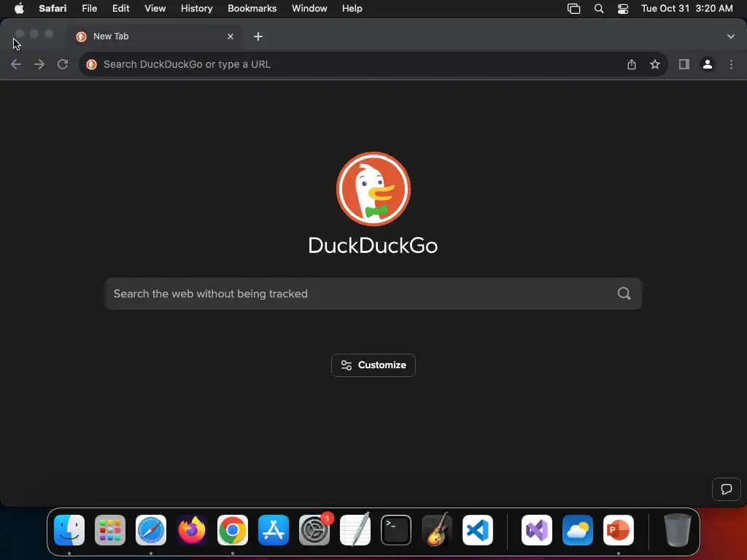Click the DuckDuckGo duck logo
747x560 pixels.
373,189
